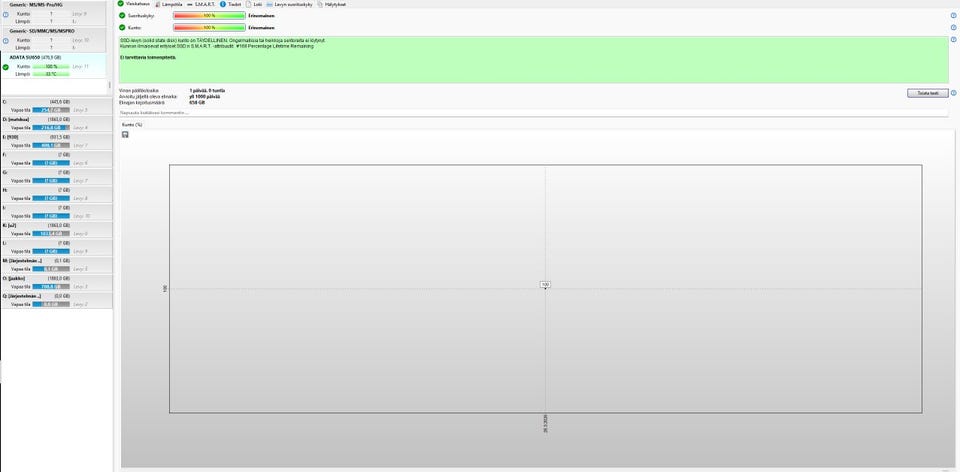Open the Yleiskatsaus tab
This screenshot has width=960, height=472.
coord(134,4)
